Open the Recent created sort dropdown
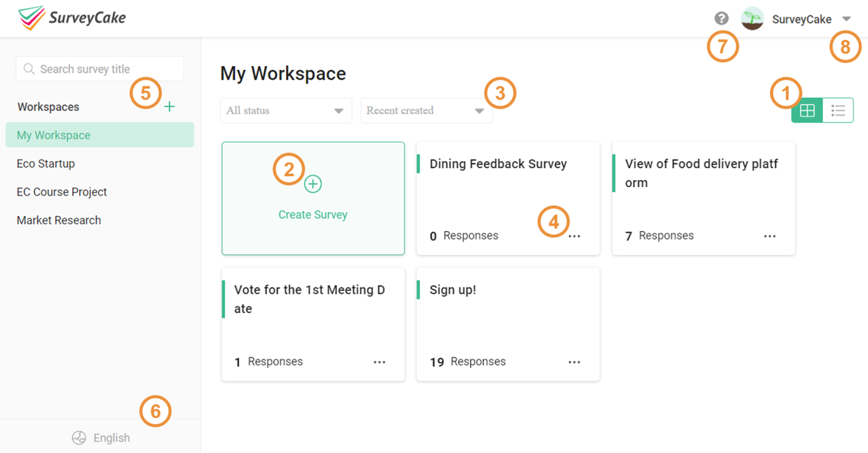868x453 pixels. [426, 110]
